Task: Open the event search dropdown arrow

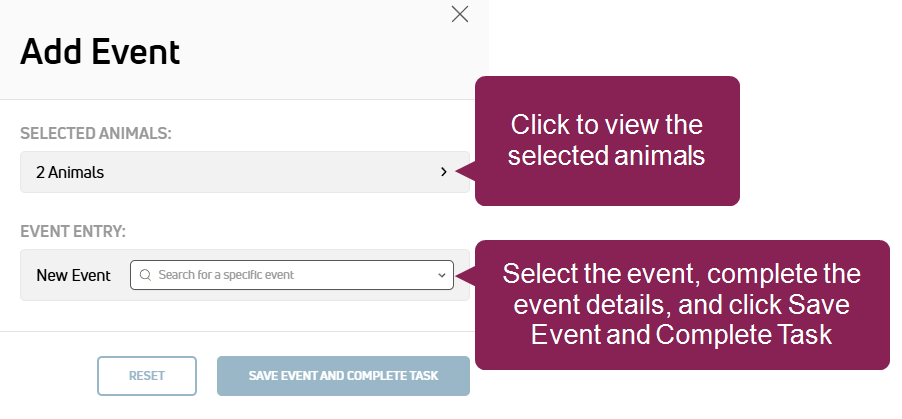Action: coord(442,275)
